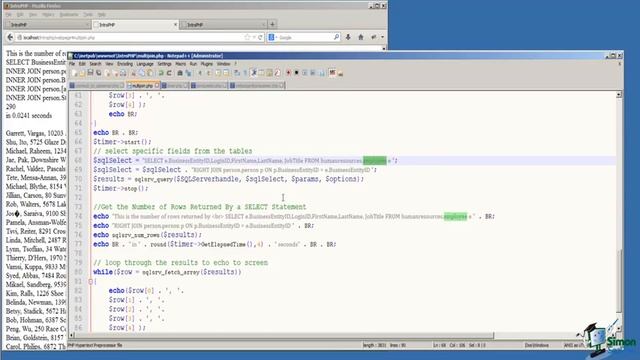Save the current file with the Save icon

pos(90,73)
